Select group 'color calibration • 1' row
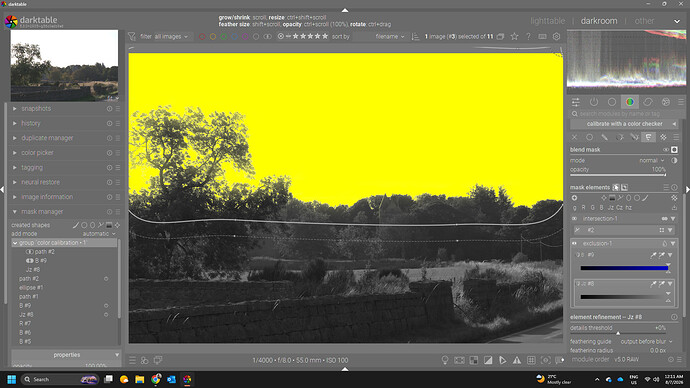 64,243
